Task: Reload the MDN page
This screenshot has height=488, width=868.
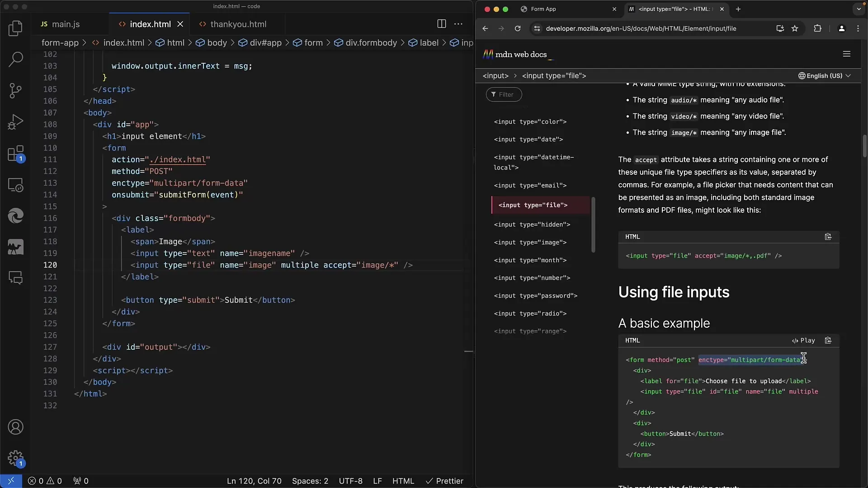Action: (x=518, y=28)
